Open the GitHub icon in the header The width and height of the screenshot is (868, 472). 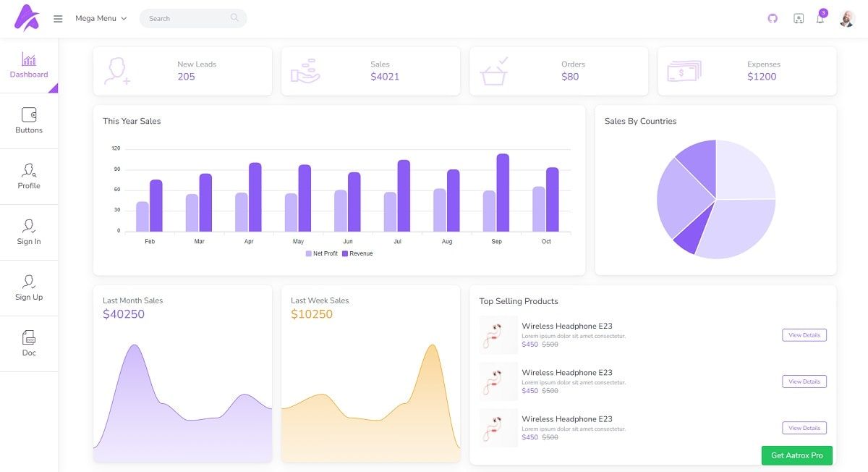point(772,17)
